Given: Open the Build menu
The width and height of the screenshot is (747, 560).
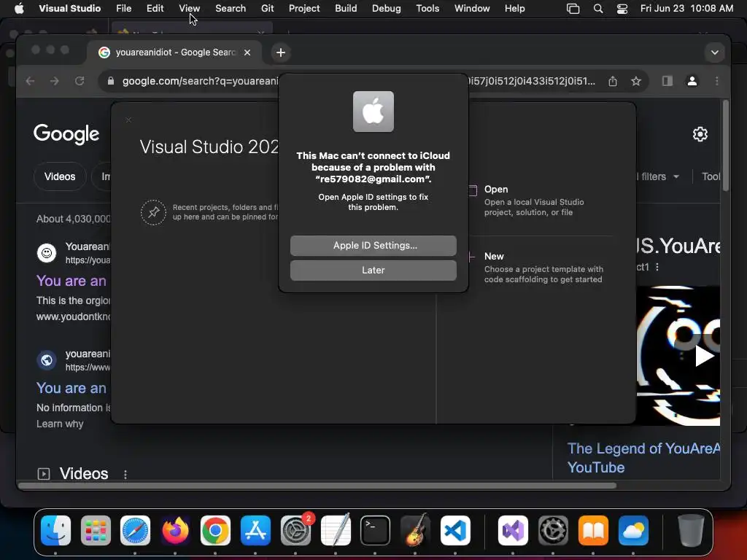Looking at the screenshot, I should point(346,8).
